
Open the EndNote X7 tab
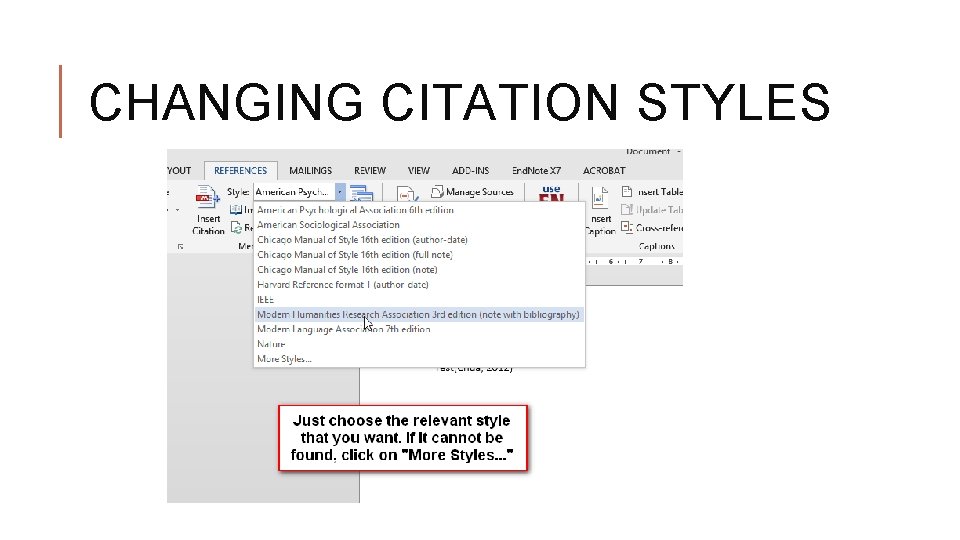(x=536, y=171)
